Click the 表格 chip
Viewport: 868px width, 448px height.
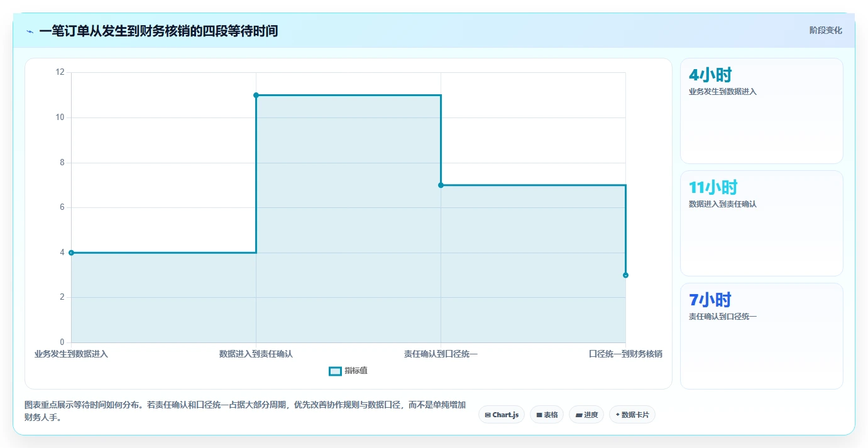[x=547, y=415]
